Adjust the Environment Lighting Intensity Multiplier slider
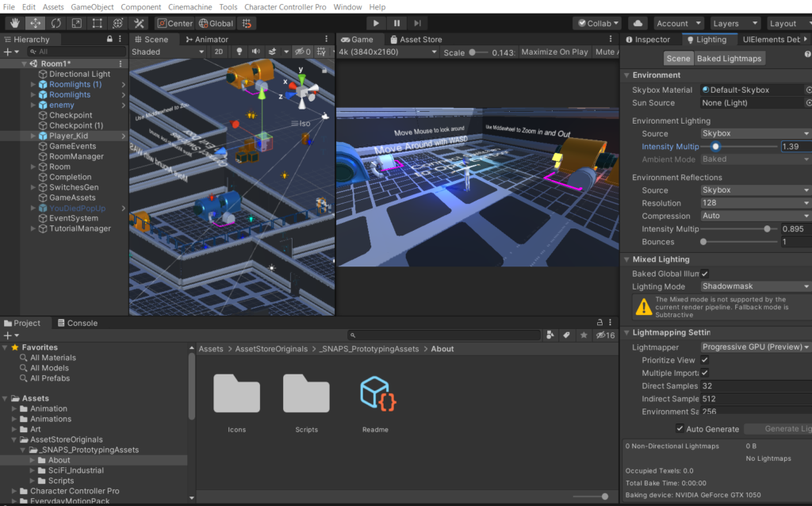This screenshot has width=812, height=506. (x=715, y=147)
